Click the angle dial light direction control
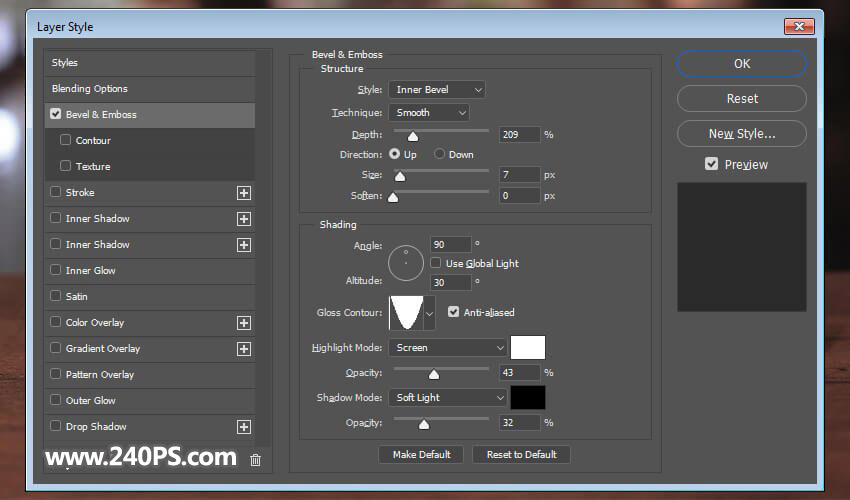 [405, 263]
